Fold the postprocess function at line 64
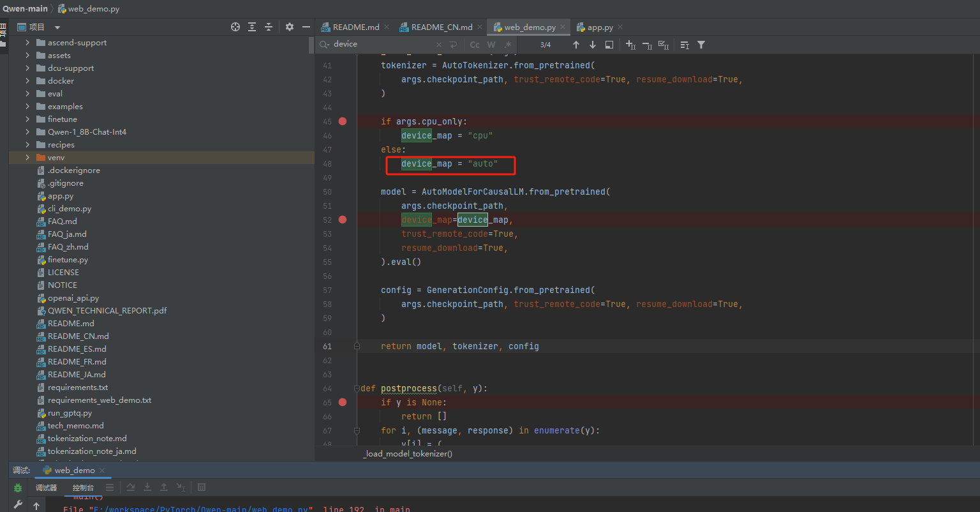Screen dimensions: 980x512 [357, 388]
